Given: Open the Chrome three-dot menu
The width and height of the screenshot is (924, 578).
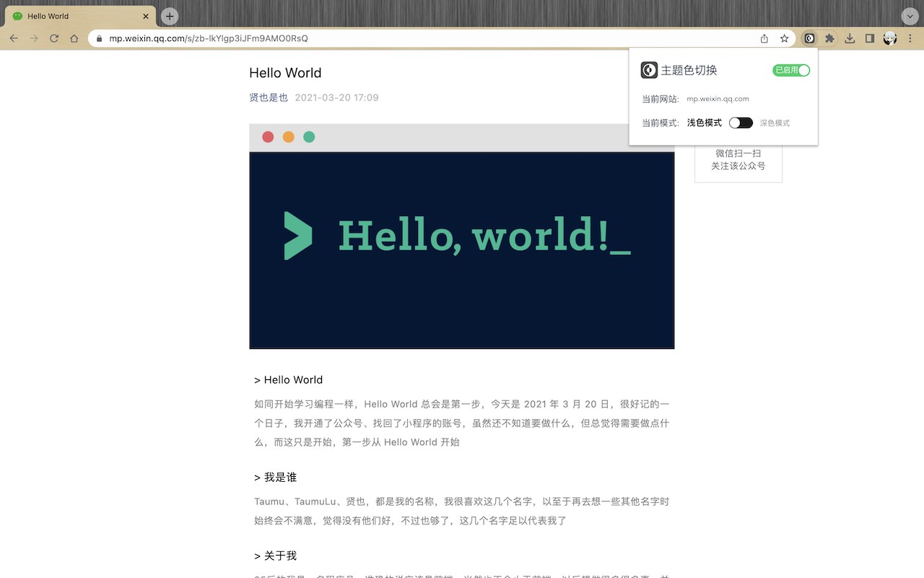Looking at the screenshot, I should coord(910,38).
